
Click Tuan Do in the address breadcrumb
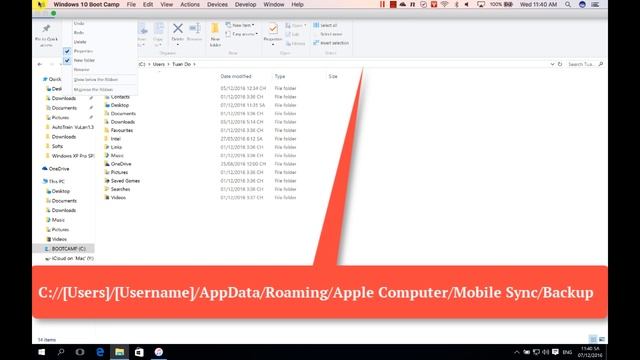[x=181, y=64]
